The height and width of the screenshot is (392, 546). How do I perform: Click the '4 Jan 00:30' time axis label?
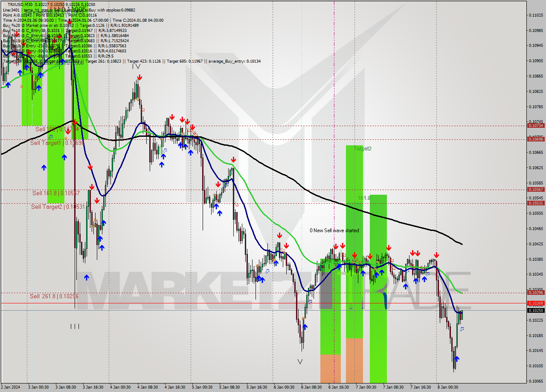coord(120,387)
